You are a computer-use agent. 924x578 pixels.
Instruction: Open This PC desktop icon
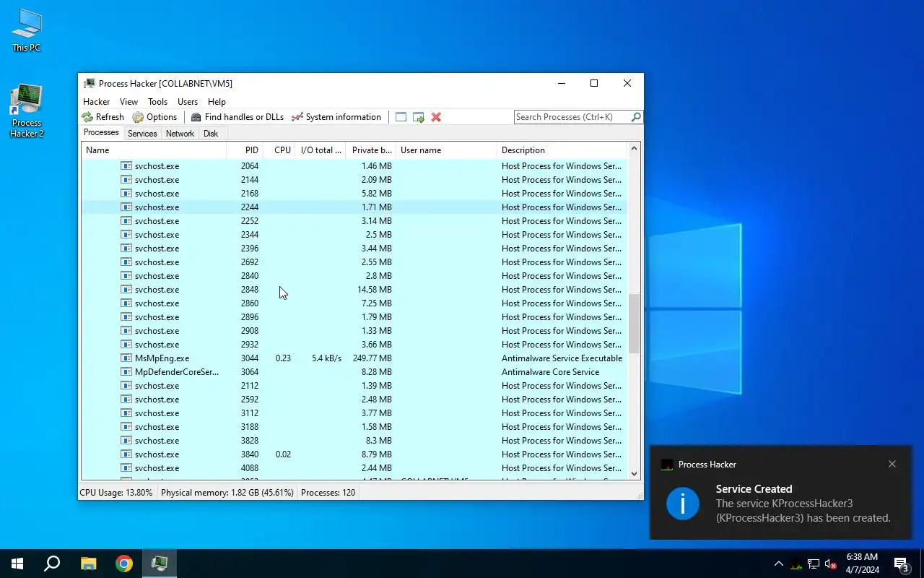tap(27, 30)
